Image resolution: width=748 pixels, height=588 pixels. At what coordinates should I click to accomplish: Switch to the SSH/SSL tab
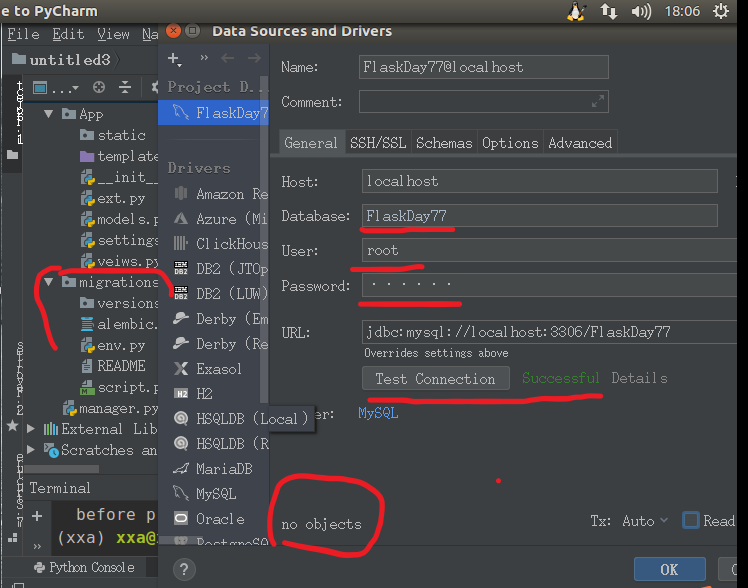(x=378, y=143)
